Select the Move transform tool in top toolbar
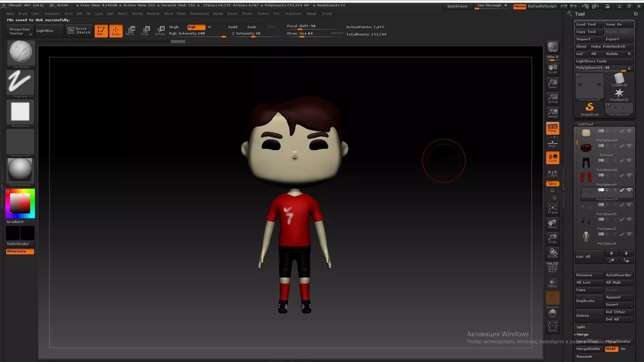 coord(130,31)
